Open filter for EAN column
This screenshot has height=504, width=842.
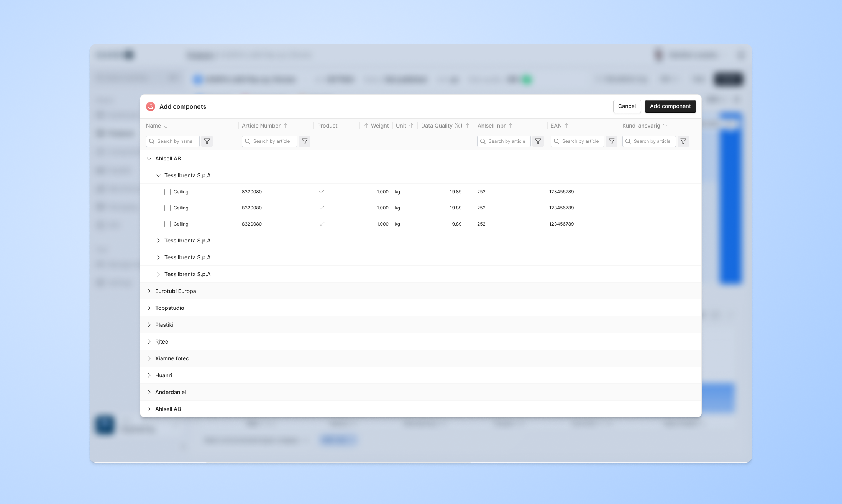click(612, 141)
